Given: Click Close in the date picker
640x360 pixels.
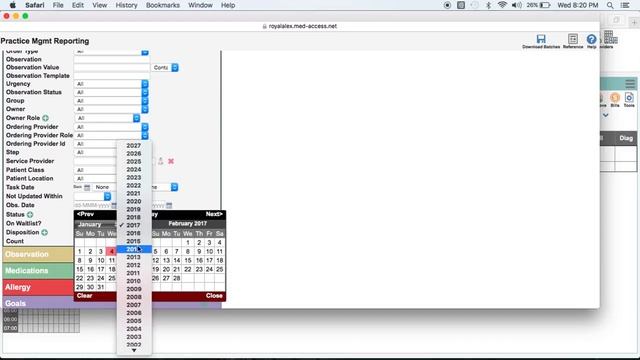Looking at the screenshot, I should point(214,296).
